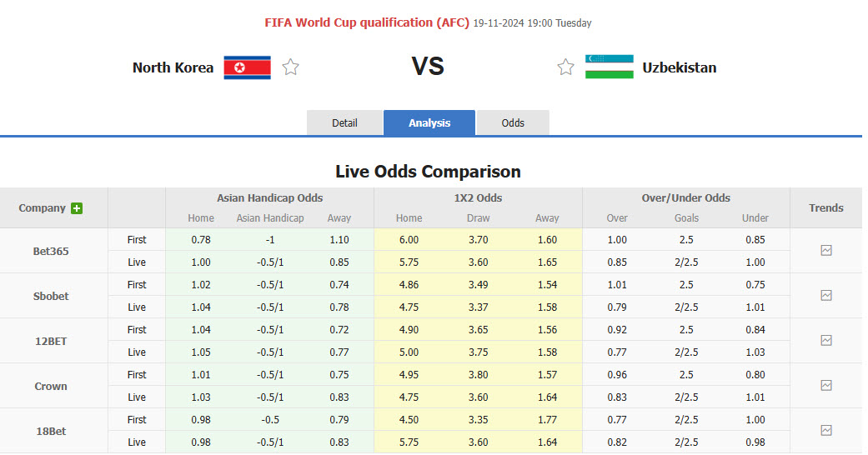Viewport: 868px width, 455px height.
Task: Open the 18Bet trends chart icon
Action: [x=825, y=430]
